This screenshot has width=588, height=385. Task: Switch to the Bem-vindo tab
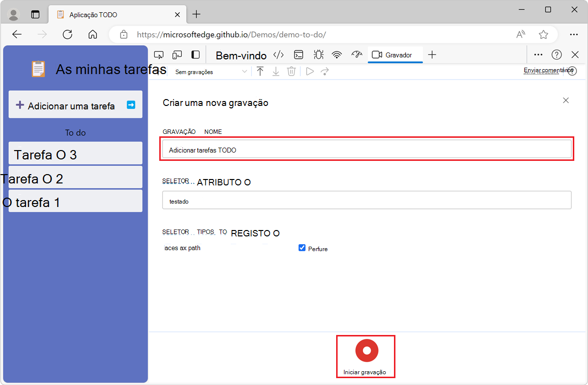point(241,54)
